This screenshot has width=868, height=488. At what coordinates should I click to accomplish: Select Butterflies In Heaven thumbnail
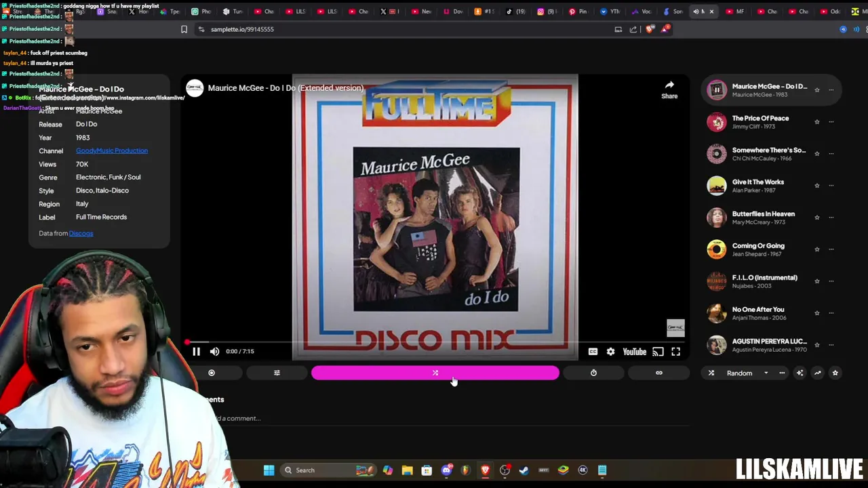717,218
